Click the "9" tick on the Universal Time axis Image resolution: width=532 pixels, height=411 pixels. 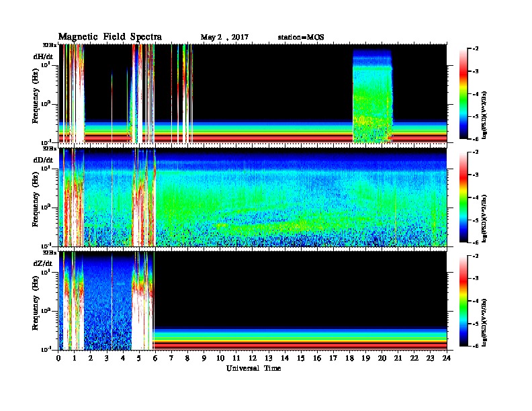pyautogui.click(x=204, y=359)
